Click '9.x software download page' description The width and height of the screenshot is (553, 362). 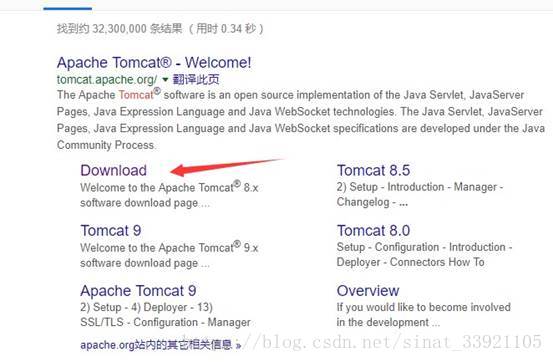[x=169, y=255]
